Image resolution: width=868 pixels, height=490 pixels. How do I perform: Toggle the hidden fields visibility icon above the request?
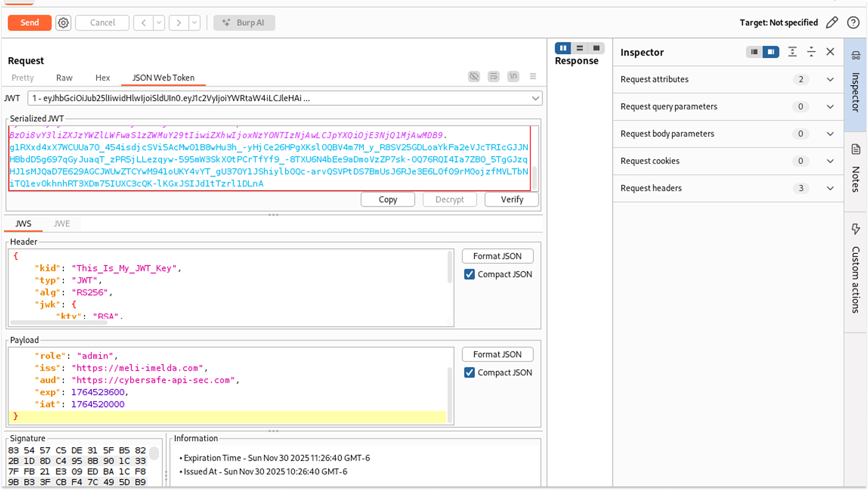[x=474, y=77]
